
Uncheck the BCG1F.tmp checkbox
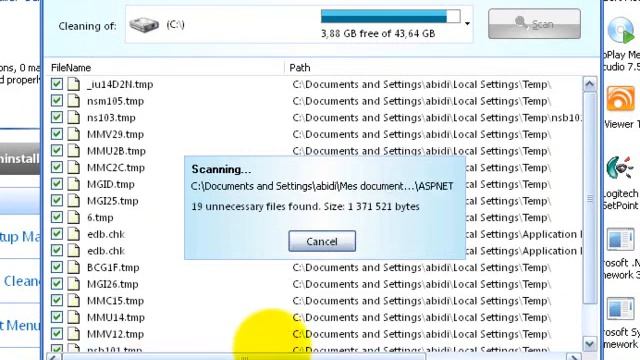[57, 267]
